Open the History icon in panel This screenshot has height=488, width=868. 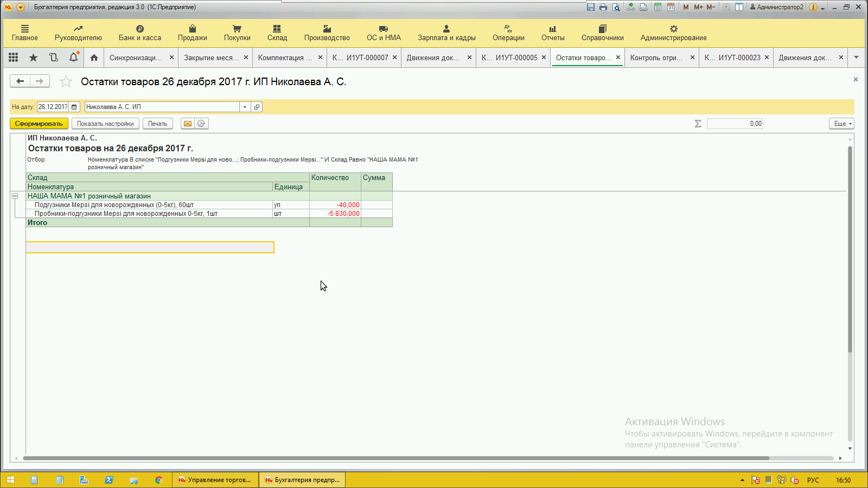pyautogui.click(x=53, y=57)
